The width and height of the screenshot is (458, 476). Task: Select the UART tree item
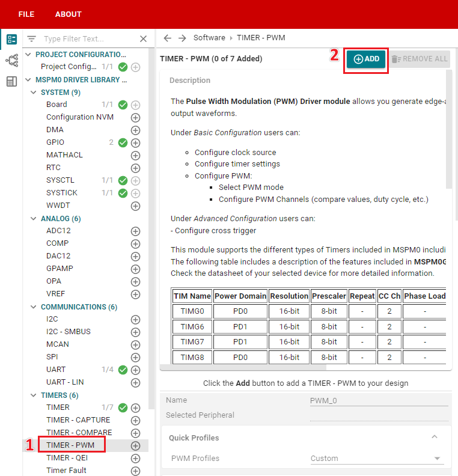[x=56, y=370]
